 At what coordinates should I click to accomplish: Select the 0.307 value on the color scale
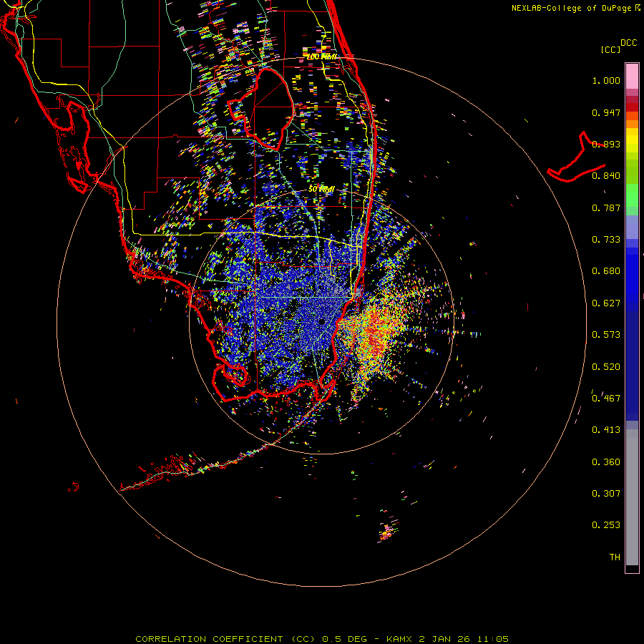point(606,494)
